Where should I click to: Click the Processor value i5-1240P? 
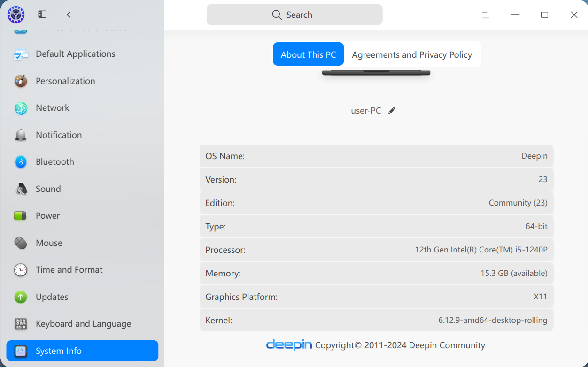tap(481, 250)
